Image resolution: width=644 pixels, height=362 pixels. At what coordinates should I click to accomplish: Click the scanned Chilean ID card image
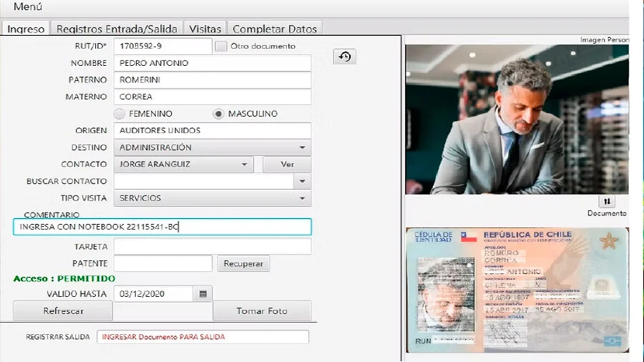tap(517, 290)
